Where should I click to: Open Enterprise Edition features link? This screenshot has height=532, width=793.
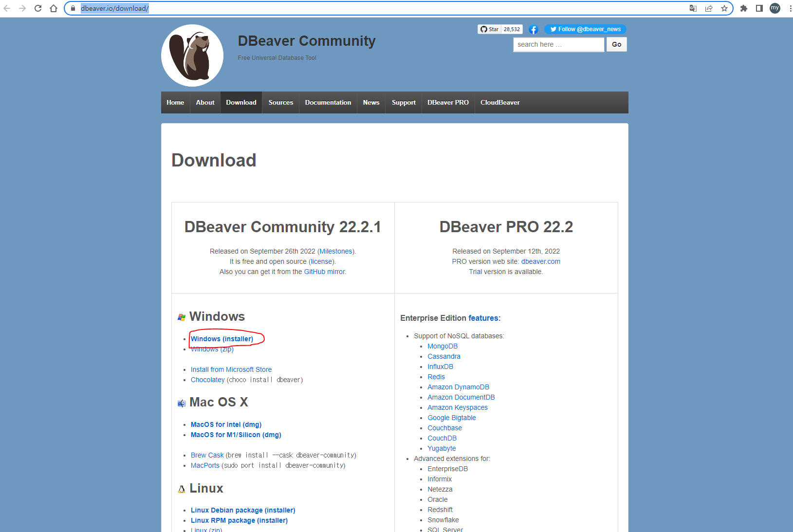tap(483, 318)
